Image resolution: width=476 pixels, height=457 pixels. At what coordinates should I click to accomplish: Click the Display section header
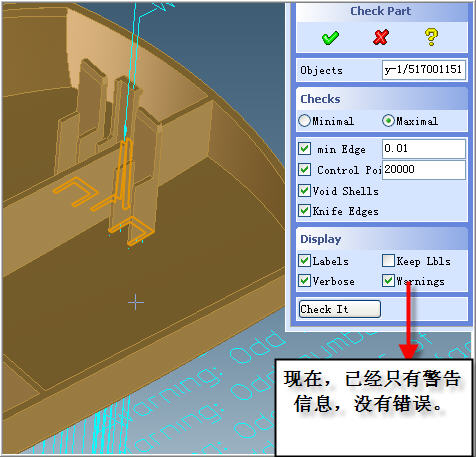click(382, 239)
